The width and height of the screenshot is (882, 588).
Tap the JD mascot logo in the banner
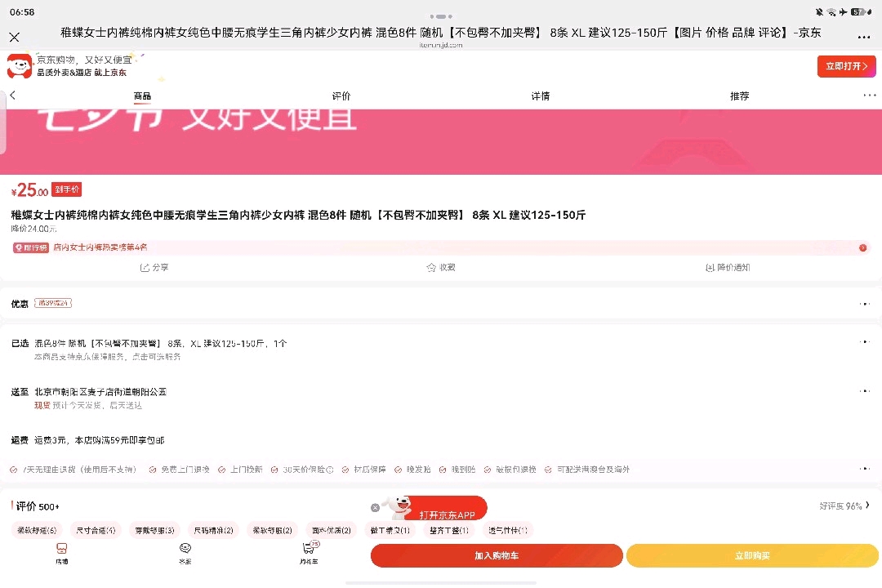click(19, 66)
